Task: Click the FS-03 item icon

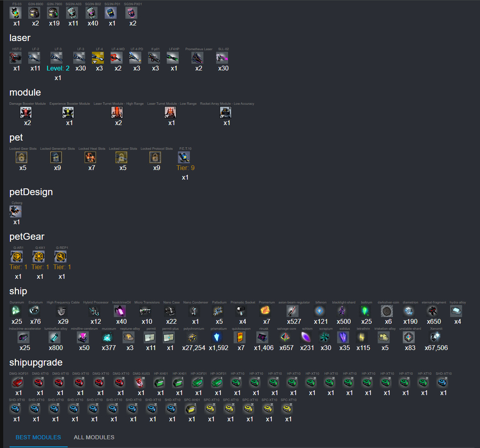Action: tap(16, 13)
